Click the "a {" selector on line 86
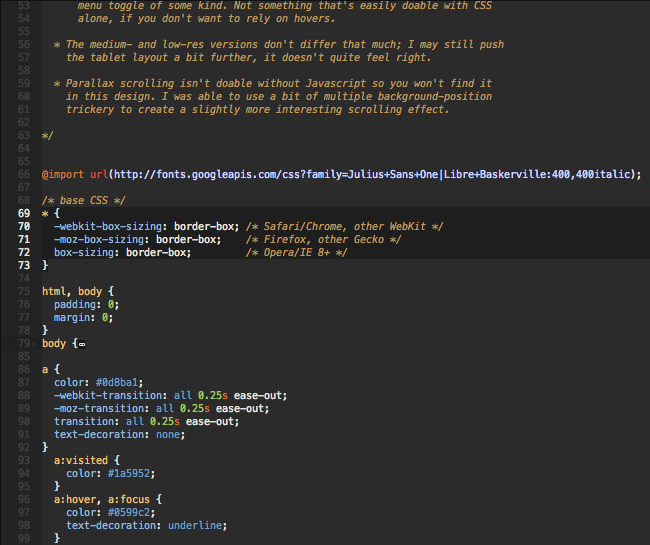Image resolution: width=650 pixels, height=545 pixels. 51,370
